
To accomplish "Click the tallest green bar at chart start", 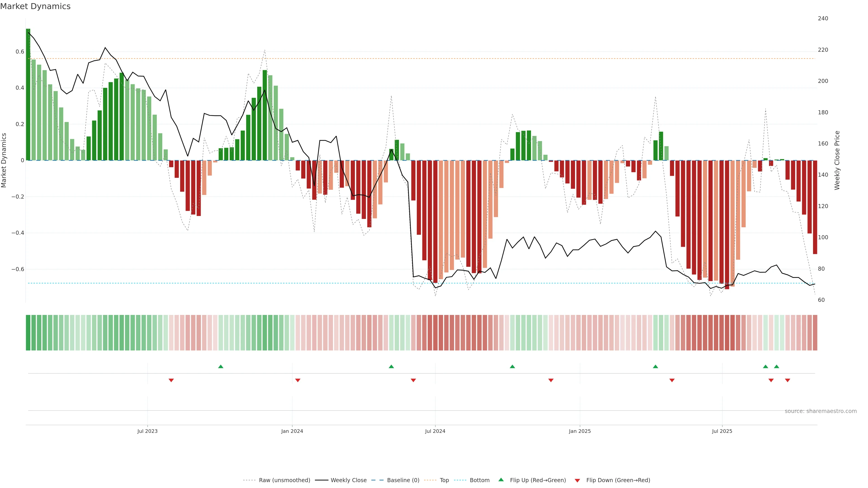I will pyautogui.click(x=28, y=94).
